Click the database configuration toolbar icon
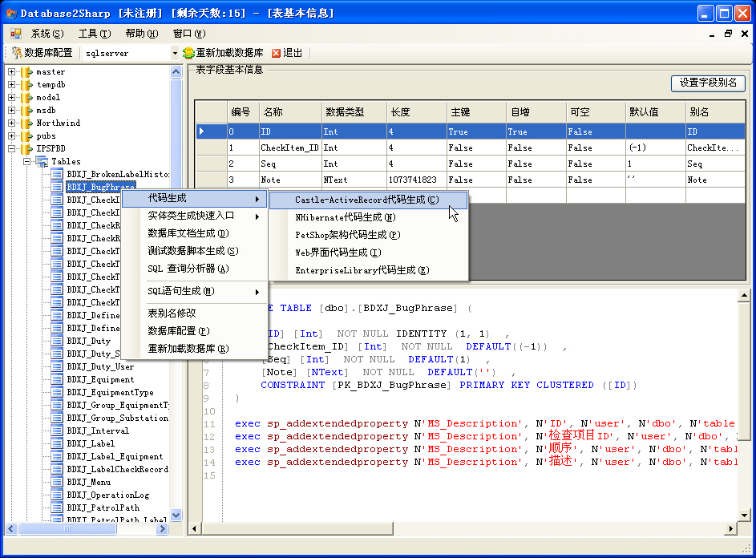The image size is (756, 558). click(17, 53)
